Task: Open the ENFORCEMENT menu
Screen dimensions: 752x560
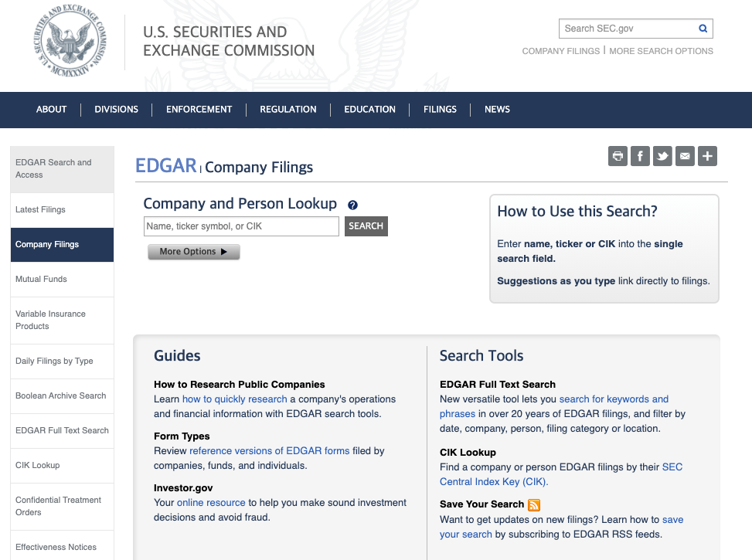Action: (199, 110)
